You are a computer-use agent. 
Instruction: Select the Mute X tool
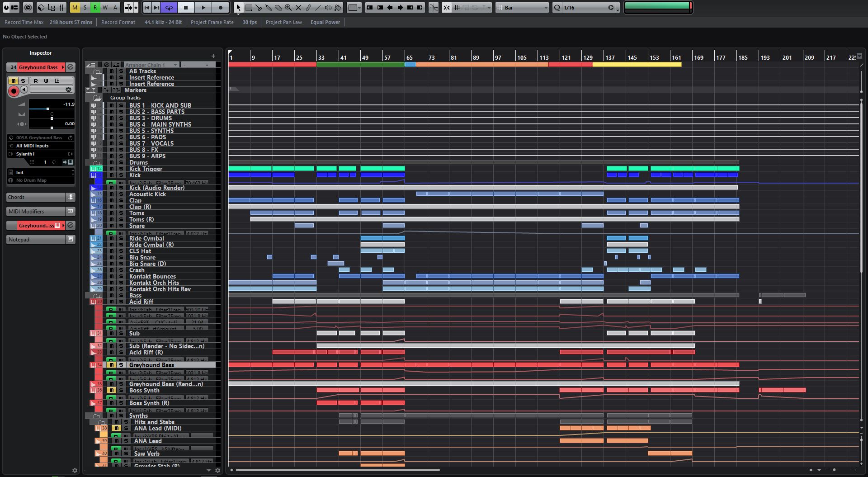(298, 8)
